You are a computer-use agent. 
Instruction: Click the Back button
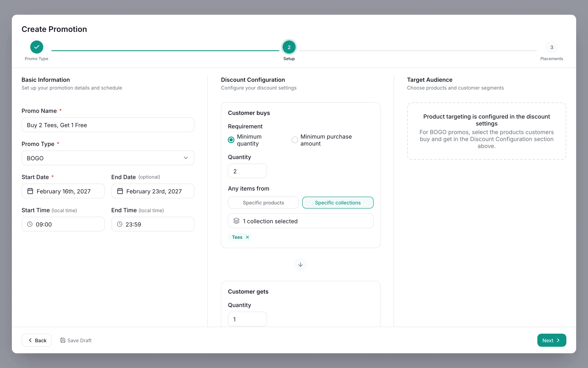(x=37, y=340)
